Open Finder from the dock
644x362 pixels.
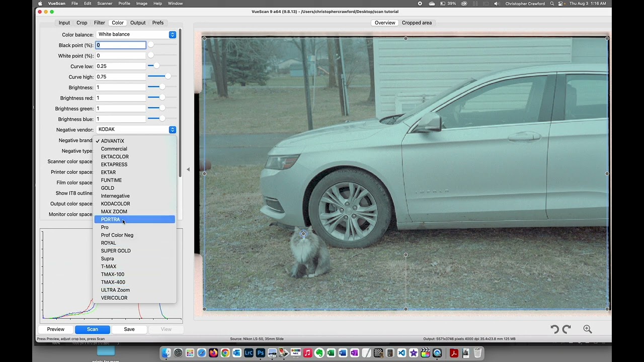[x=166, y=353]
